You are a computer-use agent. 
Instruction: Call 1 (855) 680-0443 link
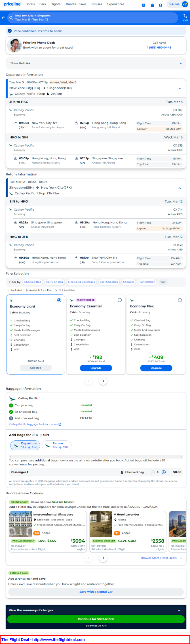point(159,47)
